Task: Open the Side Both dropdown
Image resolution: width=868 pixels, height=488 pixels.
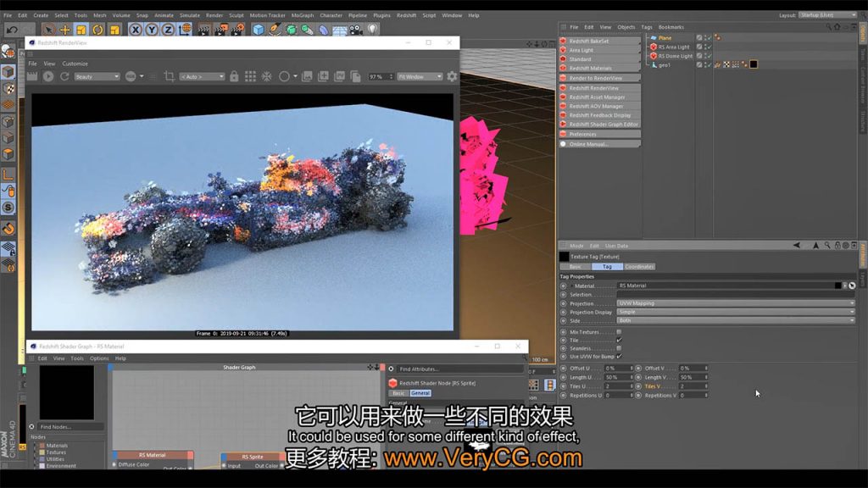Action: click(736, 320)
